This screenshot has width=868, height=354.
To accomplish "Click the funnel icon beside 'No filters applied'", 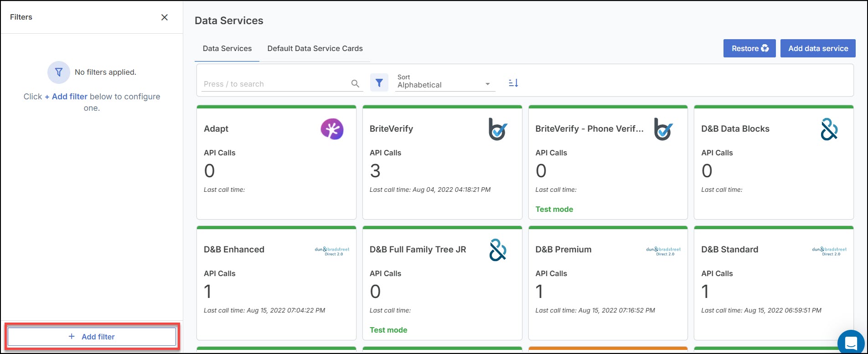I will pyautogui.click(x=59, y=72).
